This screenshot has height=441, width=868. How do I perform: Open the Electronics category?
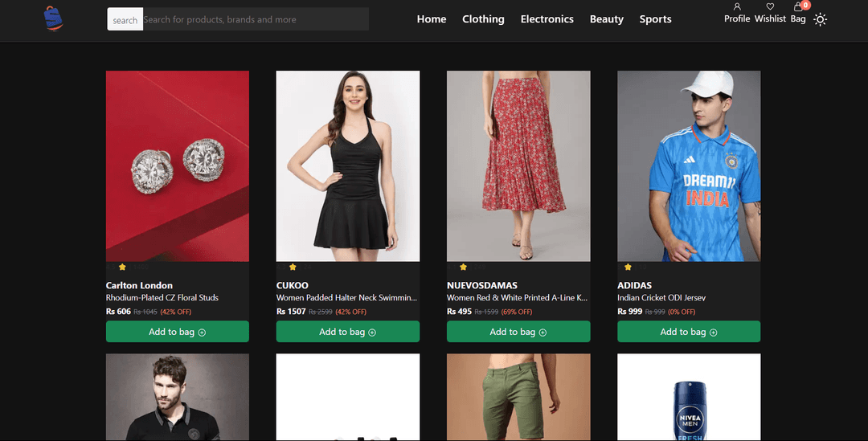547,19
